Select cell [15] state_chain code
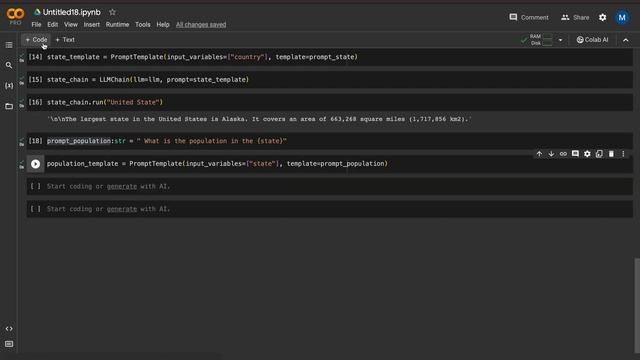Image resolution: width=640 pixels, height=360 pixels. [x=148, y=79]
